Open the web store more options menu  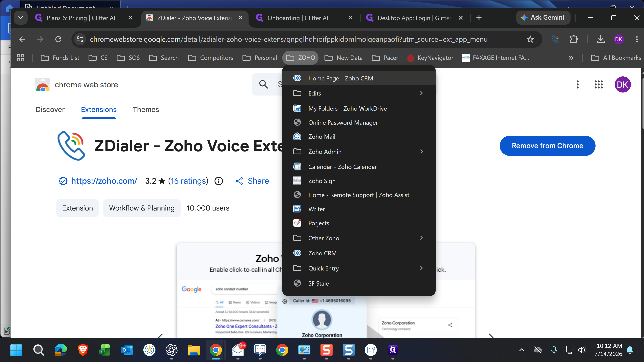pos(577,84)
